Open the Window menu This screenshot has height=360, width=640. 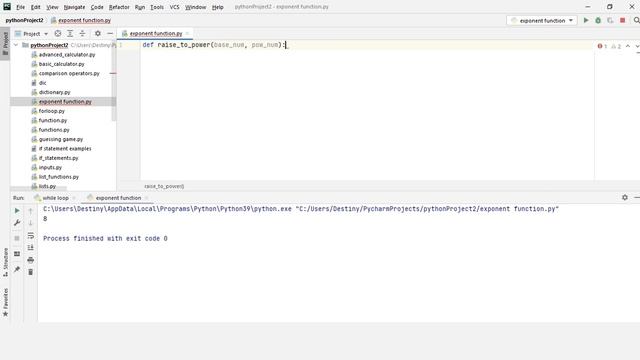coord(196,7)
